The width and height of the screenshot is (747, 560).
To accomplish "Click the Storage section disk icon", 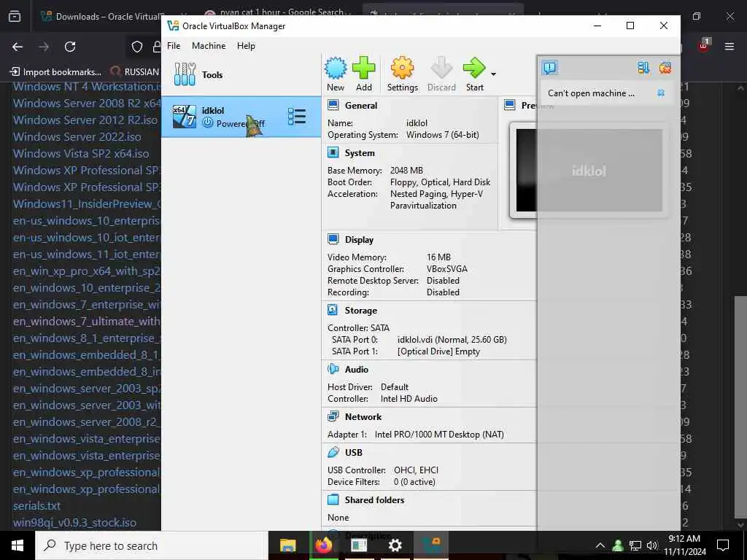I will [x=333, y=310].
